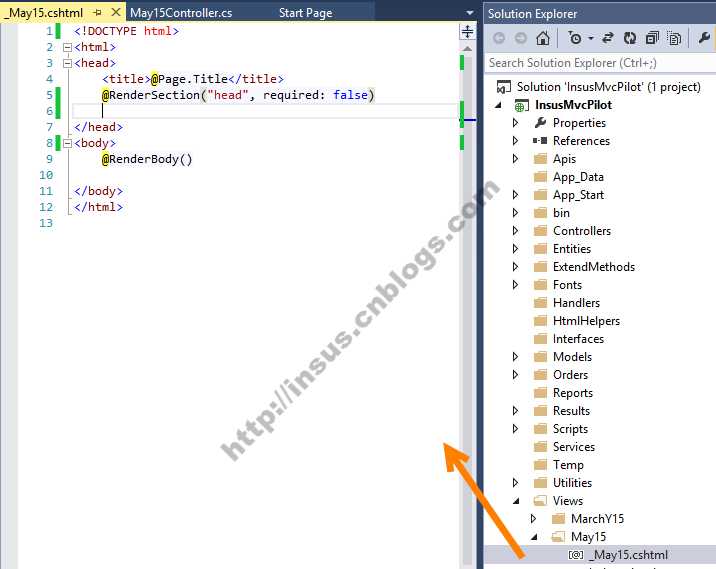Select the Handlers folder icon
716x569 pixels.
(541, 303)
